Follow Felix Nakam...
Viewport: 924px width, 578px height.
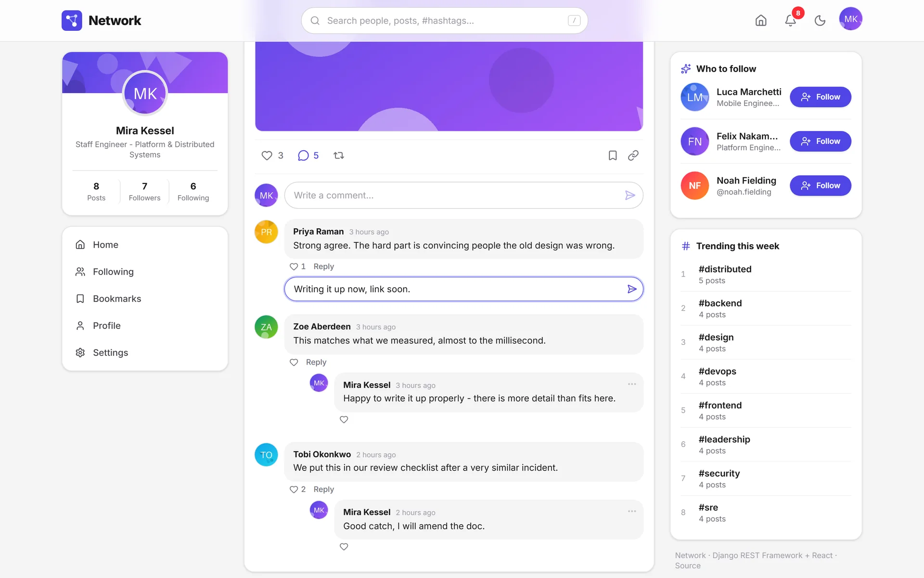820,141
